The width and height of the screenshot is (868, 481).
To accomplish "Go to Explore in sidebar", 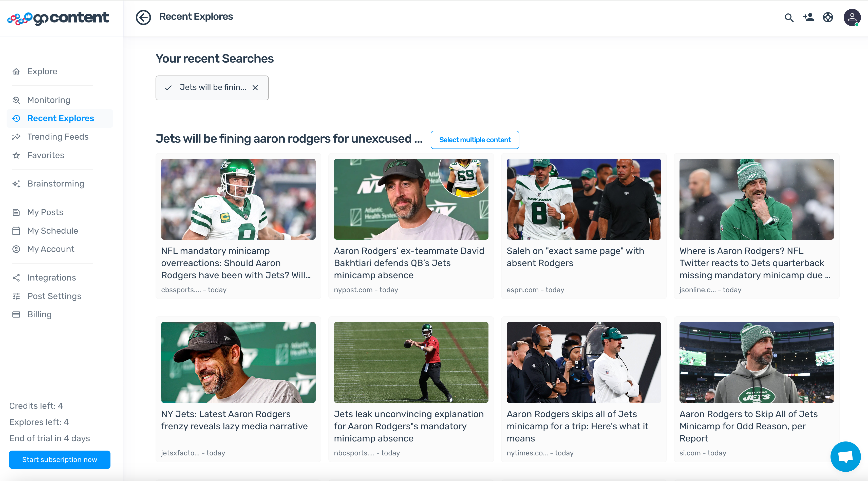I will pyautogui.click(x=42, y=71).
